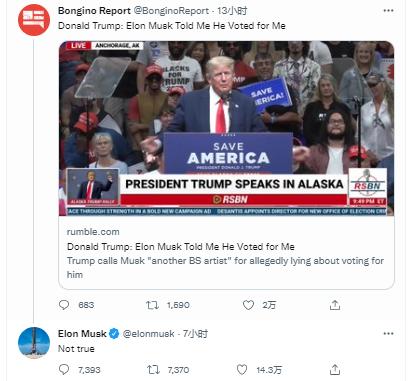Open the 7-hour timestamp on Musk's reply
Screen dimensions: 410x381
pos(195,333)
